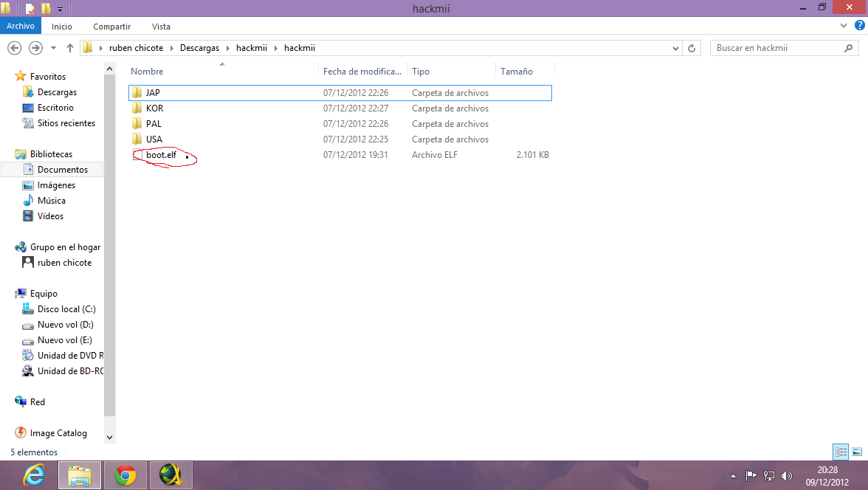Expand breadcrumb arrow after Descargas

[x=227, y=48]
